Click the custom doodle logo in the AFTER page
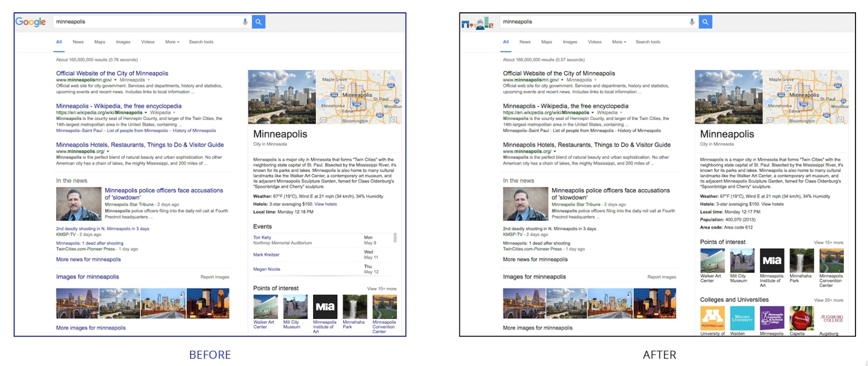868x366 pixels. tap(477, 23)
